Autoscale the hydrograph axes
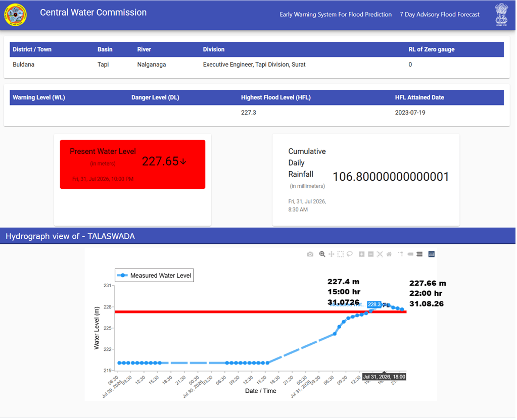 pyautogui.click(x=380, y=254)
